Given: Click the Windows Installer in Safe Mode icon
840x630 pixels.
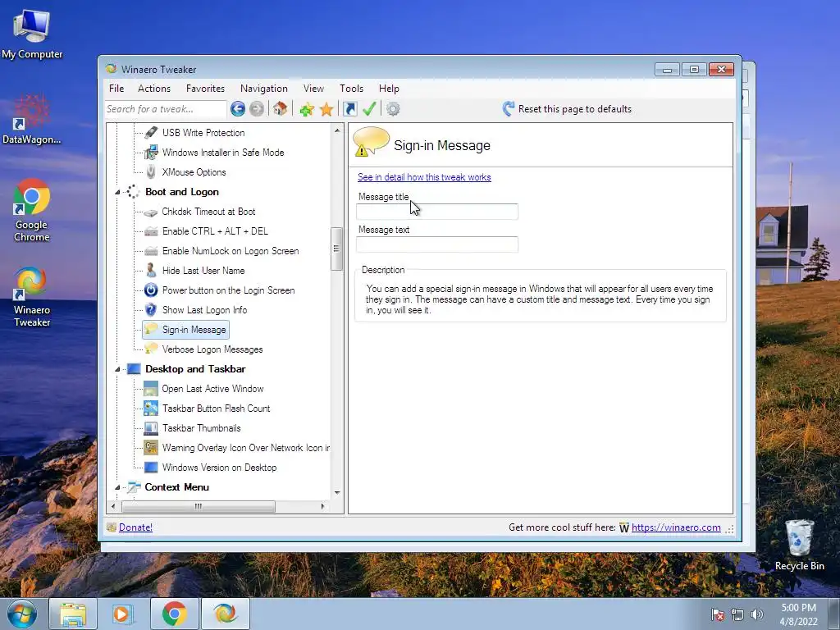Looking at the screenshot, I should click(151, 152).
